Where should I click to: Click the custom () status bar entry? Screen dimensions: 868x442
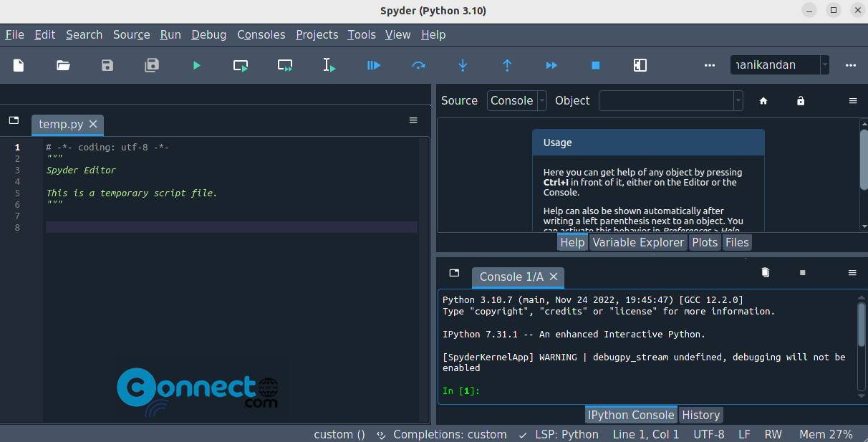point(339,434)
